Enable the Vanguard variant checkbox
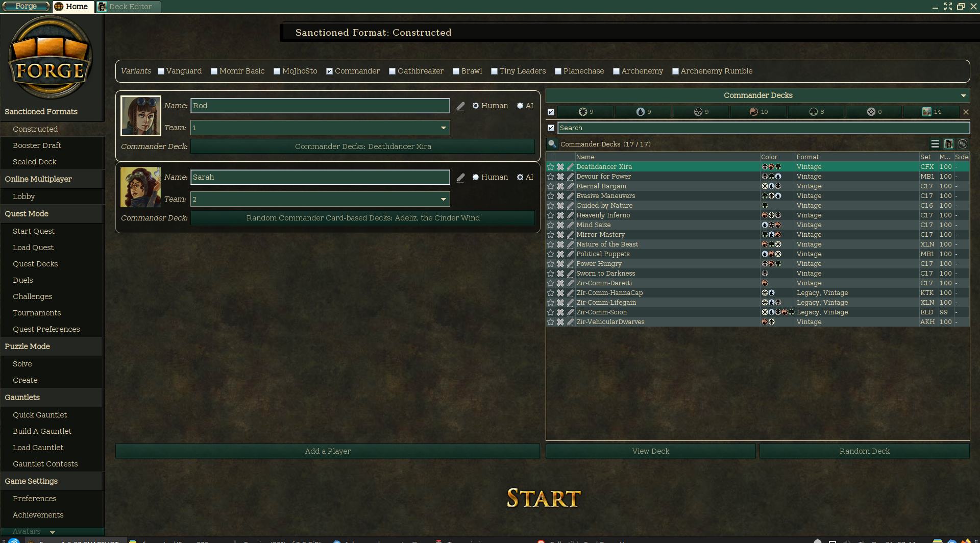Screen dimensions: 980x543 161,71
